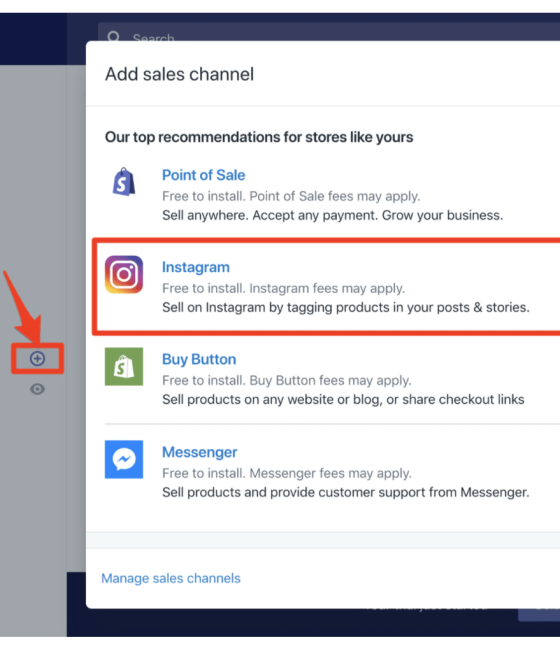Click the eye icon to view online store
560x670 pixels.
pyautogui.click(x=37, y=389)
